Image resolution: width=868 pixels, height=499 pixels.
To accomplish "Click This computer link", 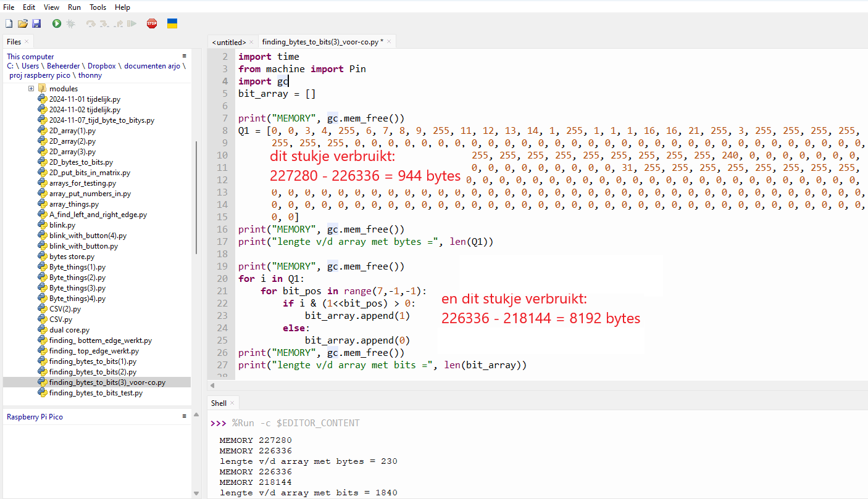I will 30,57.
